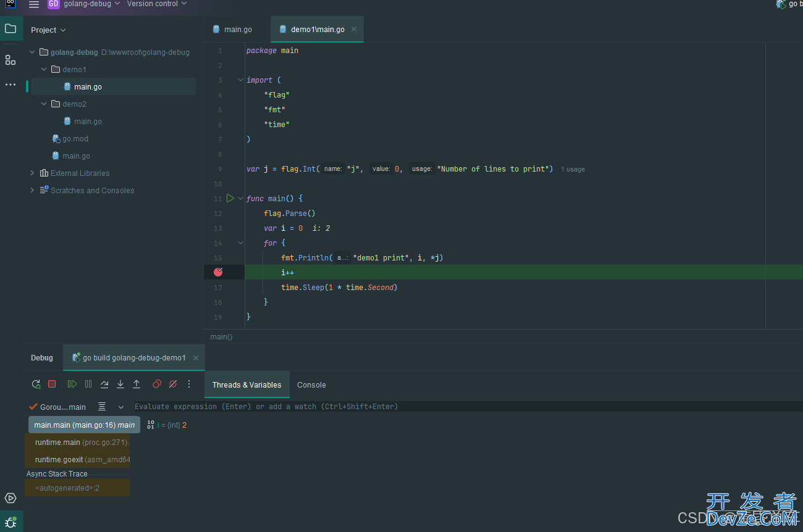803x532 pixels.
Task: Click the GD project badge icon
Action: click(54, 4)
